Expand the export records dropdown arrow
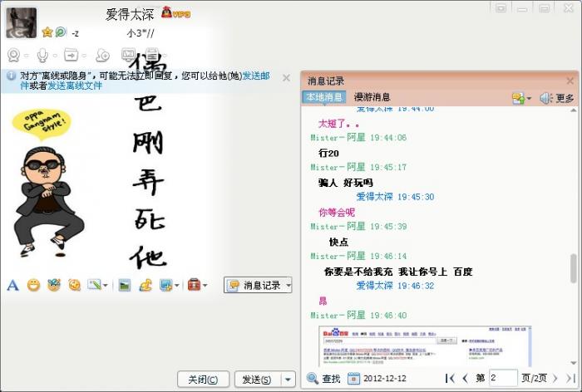Image resolution: width=582 pixels, height=392 pixels. (x=530, y=99)
